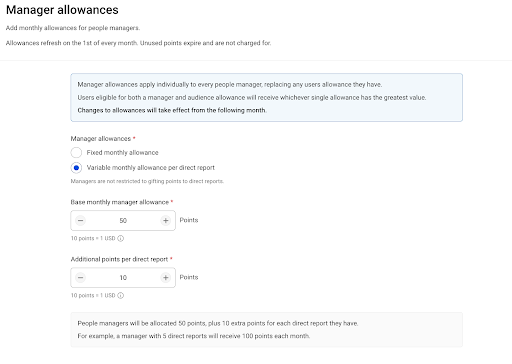The height and width of the screenshot is (364, 512).
Task: Click '10 points = 1 USD' under additional points
Action: [93, 295]
